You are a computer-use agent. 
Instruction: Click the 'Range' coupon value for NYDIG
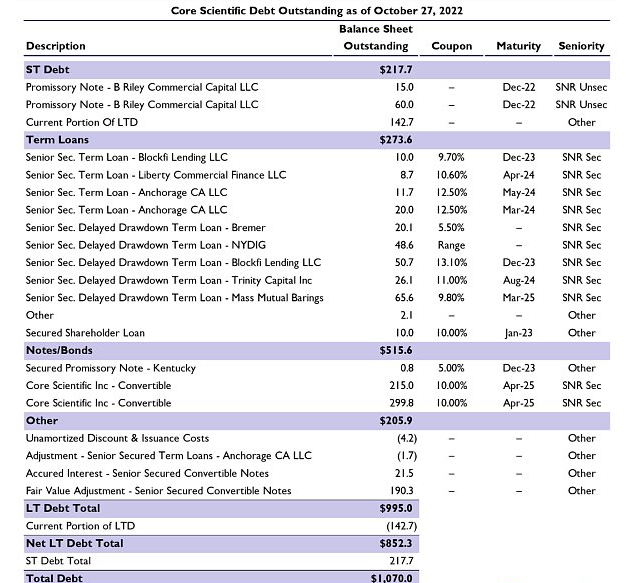(x=451, y=246)
